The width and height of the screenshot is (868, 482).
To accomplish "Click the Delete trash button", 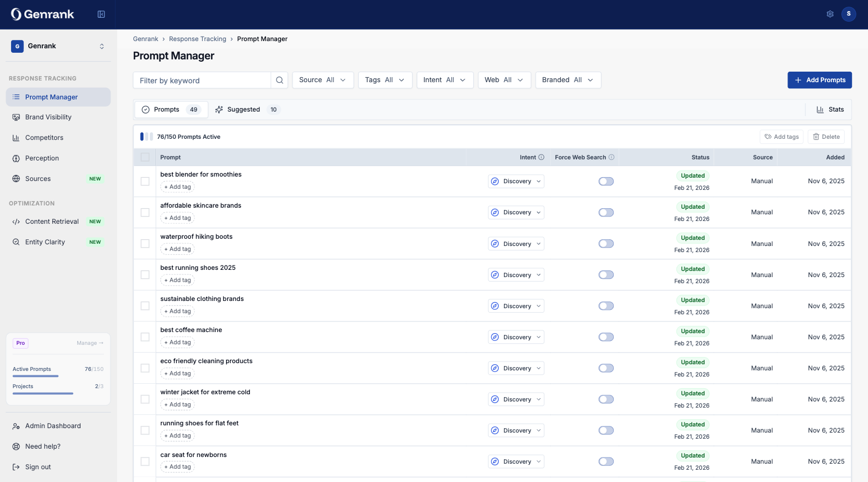I will (826, 137).
